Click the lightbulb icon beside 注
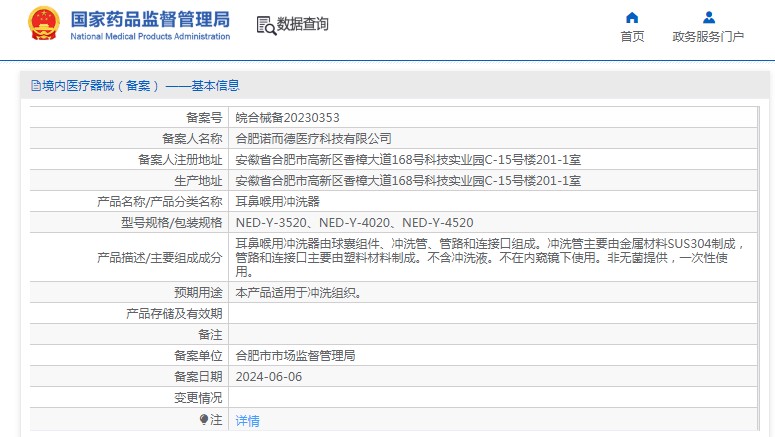The width and height of the screenshot is (775, 437). 204,420
